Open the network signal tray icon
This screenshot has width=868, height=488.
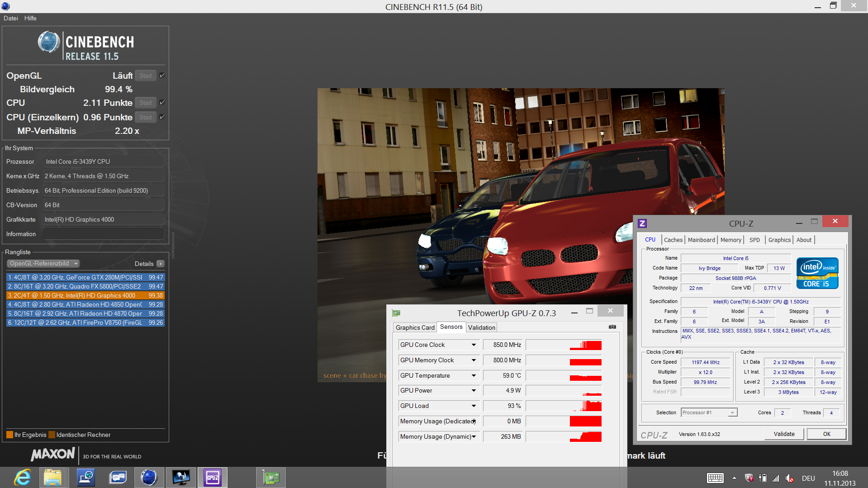(x=776, y=478)
